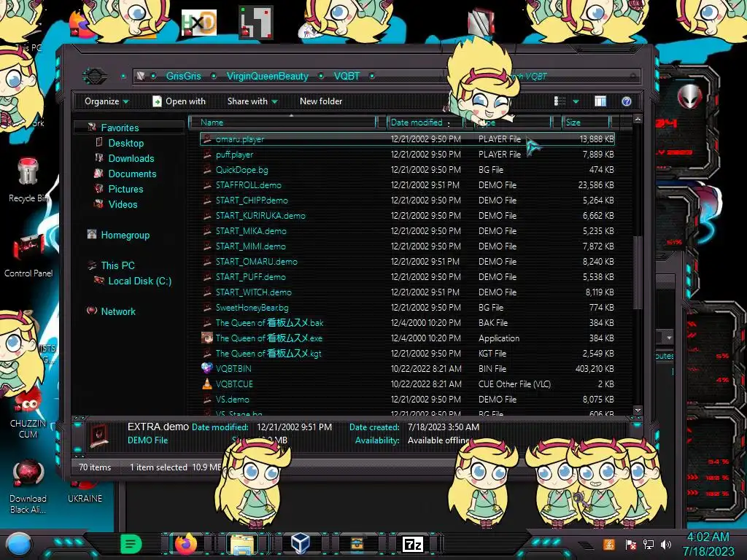
Task: Sort files by Date modified column
Action: pos(424,122)
